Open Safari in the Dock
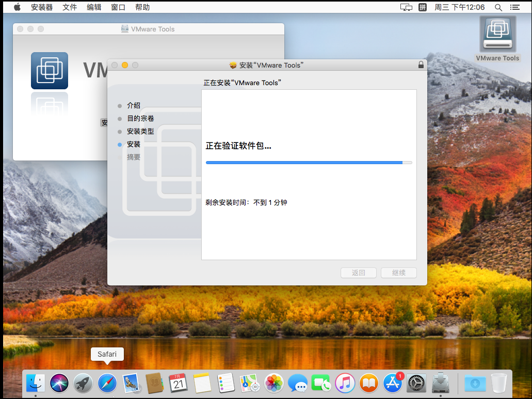This screenshot has height=399, width=532. coord(107,383)
